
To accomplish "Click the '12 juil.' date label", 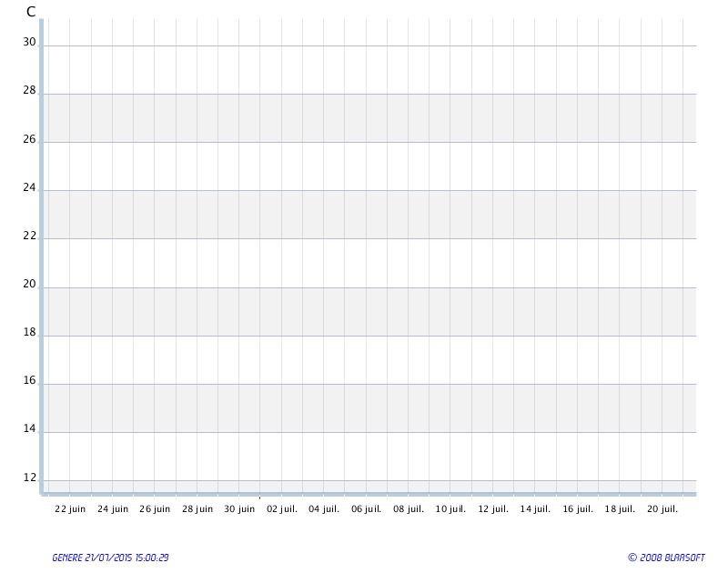I will tap(493, 509).
